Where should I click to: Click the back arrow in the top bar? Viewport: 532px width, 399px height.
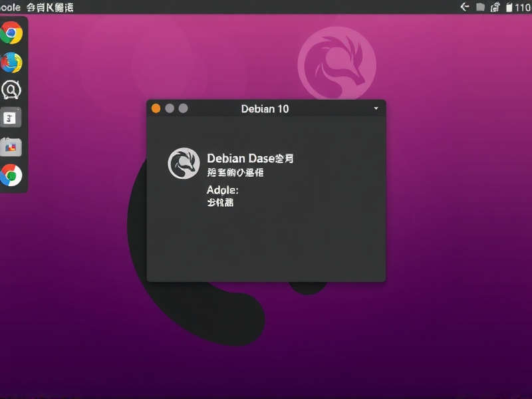[x=464, y=6]
